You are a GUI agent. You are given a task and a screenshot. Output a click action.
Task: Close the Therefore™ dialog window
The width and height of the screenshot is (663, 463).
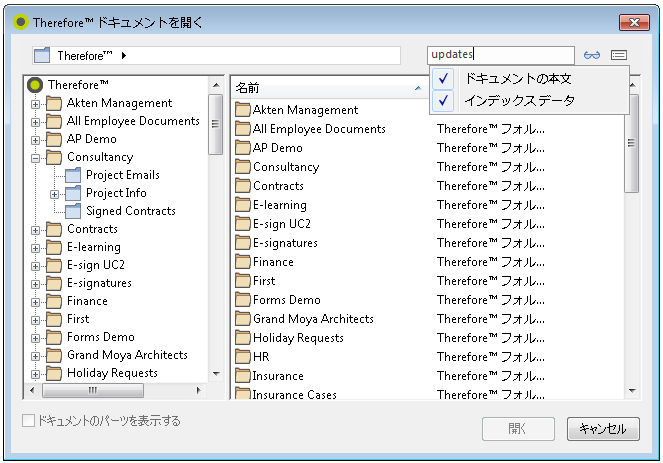(634, 22)
